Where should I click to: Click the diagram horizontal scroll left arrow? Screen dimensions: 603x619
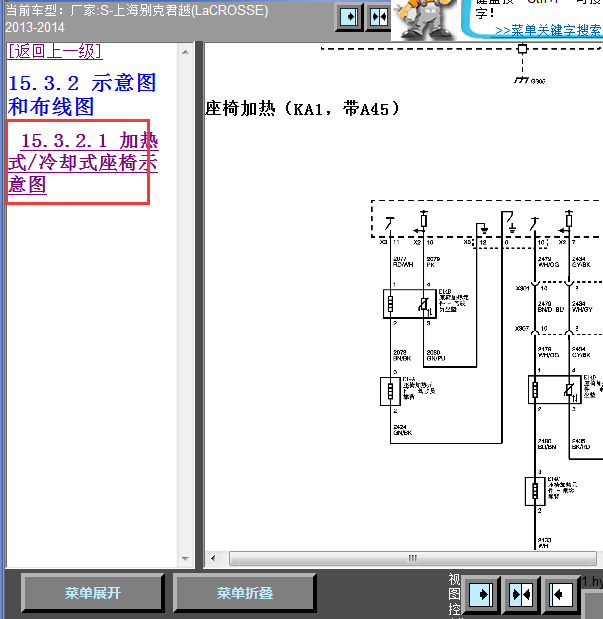[x=213, y=558]
